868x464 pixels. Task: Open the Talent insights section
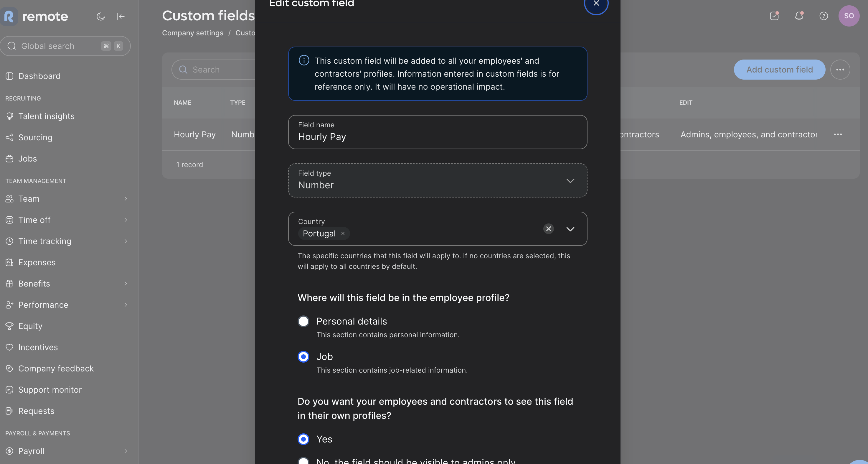click(46, 116)
